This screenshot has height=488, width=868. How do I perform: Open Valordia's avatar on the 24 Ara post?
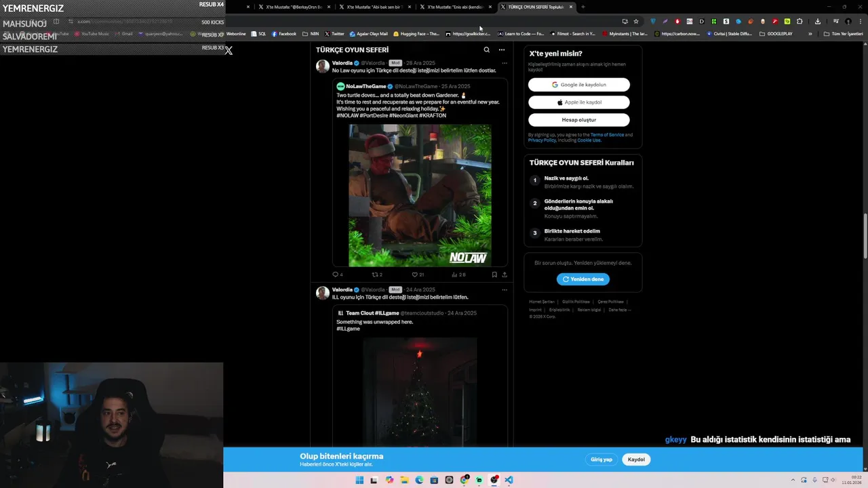[323, 293]
